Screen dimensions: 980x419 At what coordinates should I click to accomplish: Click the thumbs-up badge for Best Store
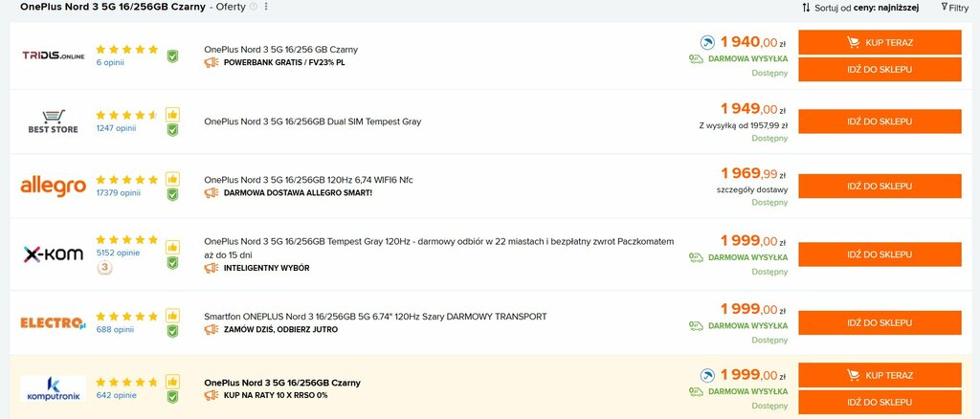pyautogui.click(x=172, y=115)
